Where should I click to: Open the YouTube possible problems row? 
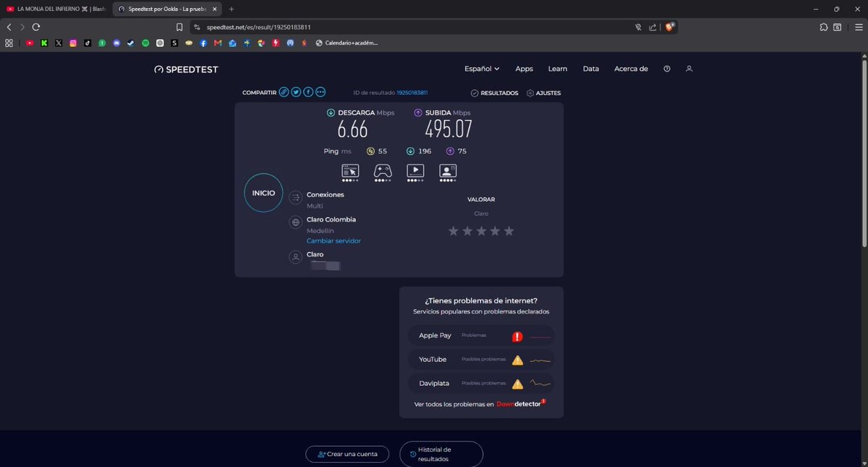[481, 360]
